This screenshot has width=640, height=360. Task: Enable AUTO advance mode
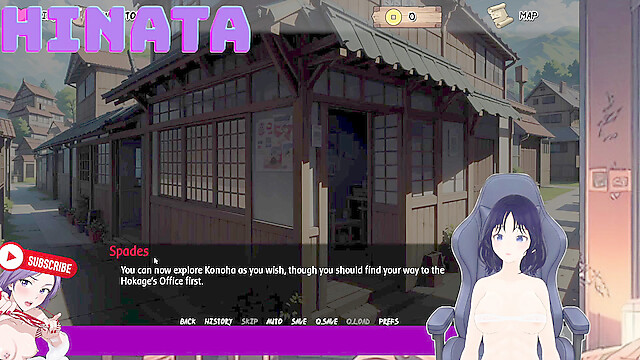274,322
